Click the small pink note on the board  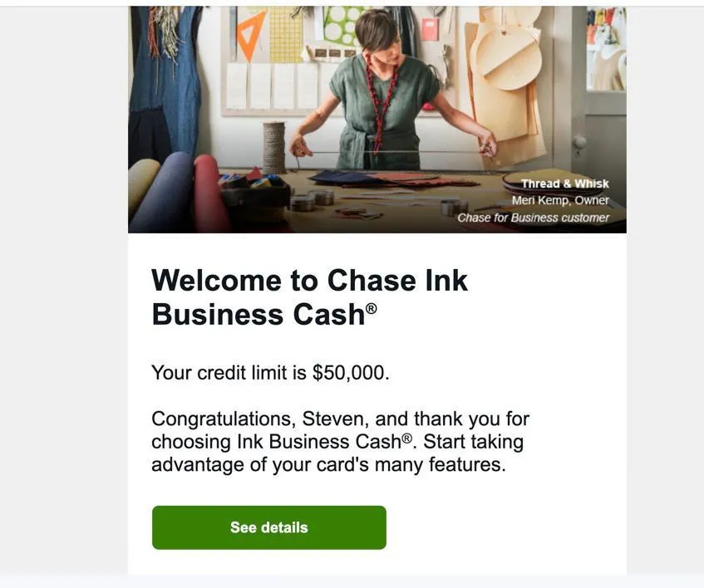pyautogui.click(x=430, y=30)
